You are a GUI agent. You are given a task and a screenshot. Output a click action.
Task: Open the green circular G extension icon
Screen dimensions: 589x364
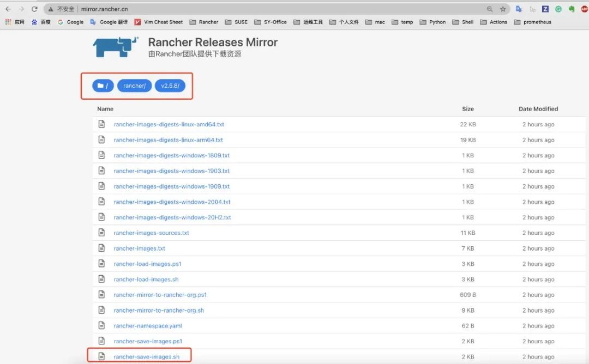click(558, 9)
